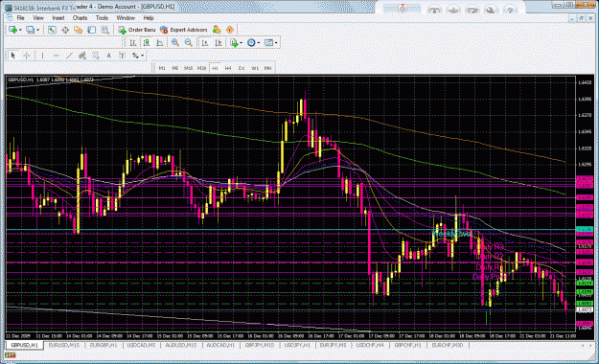599x364 pixels.
Task: Open the Window menu
Action: coord(126,18)
